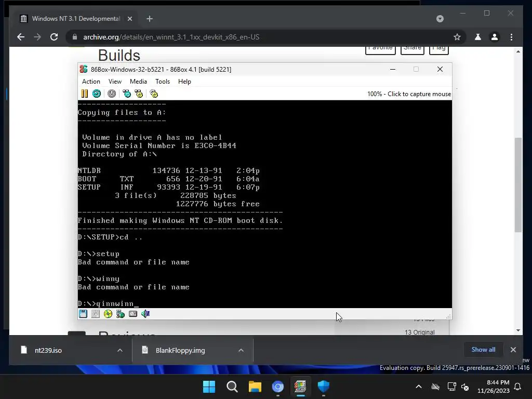Expand options for nt239.iso download
Image resolution: width=532 pixels, height=399 pixels.
pos(120,350)
